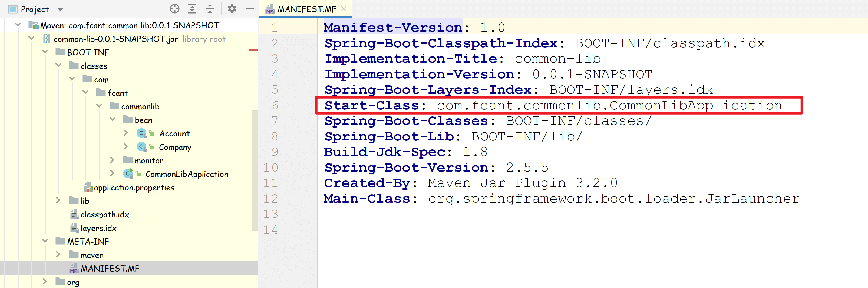Expand the org folder
Image resolution: width=868 pixels, height=288 pixels.
(x=45, y=281)
